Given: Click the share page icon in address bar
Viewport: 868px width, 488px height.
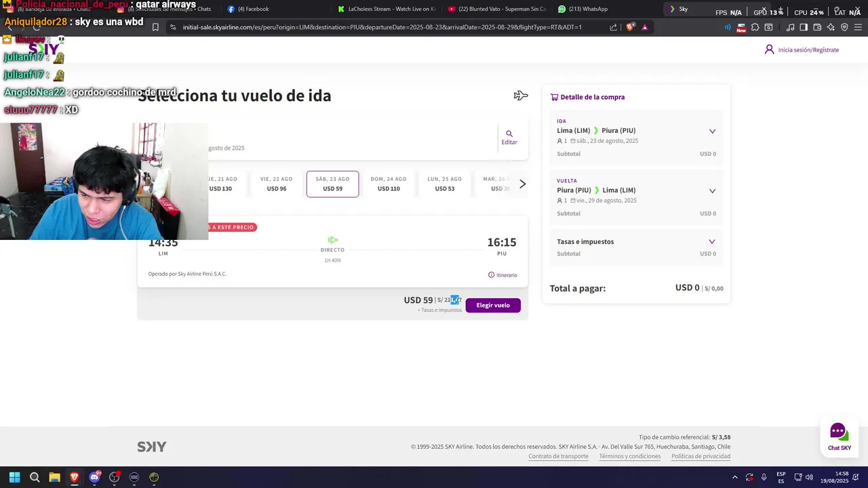Looking at the screenshot, I should [x=613, y=27].
